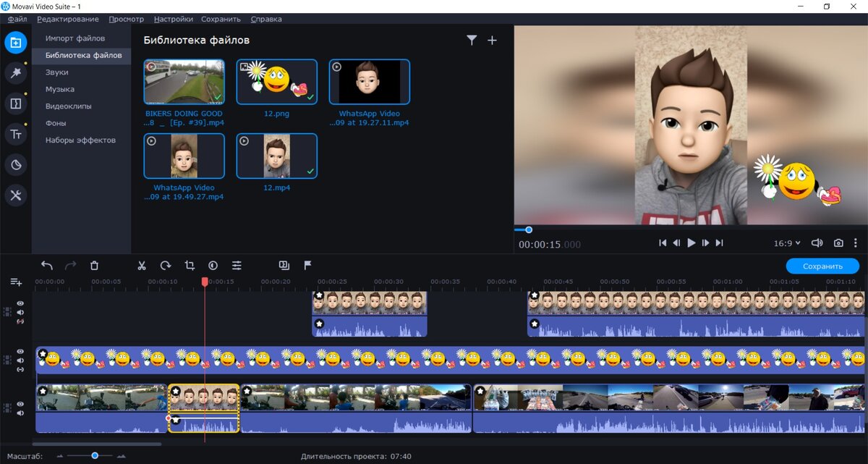The width and height of the screenshot is (868, 464).
Task: Open clip properties sliders icon
Action: point(237,266)
